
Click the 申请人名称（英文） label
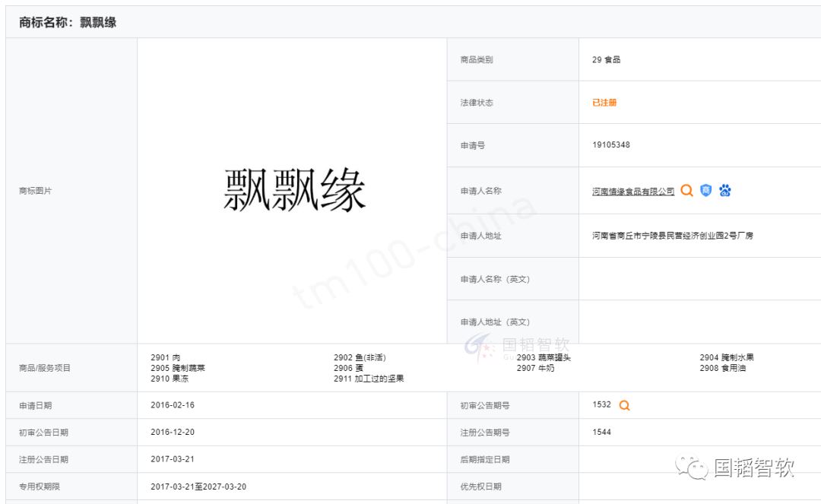point(496,280)
